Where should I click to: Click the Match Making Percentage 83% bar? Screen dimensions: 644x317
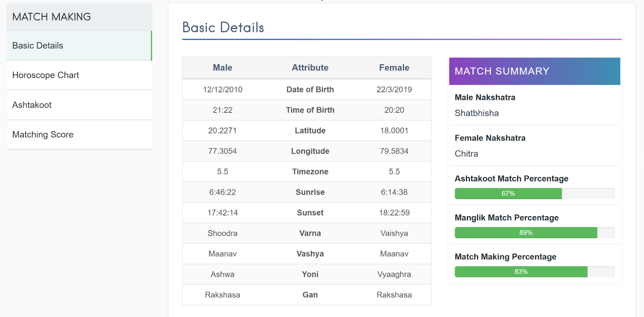pos(521,271)
